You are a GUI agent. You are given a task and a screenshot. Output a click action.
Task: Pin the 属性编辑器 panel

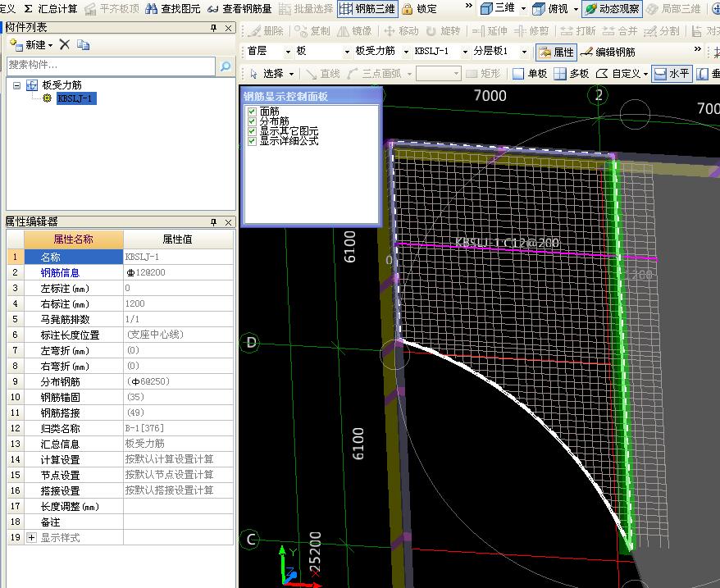(213, 222)
